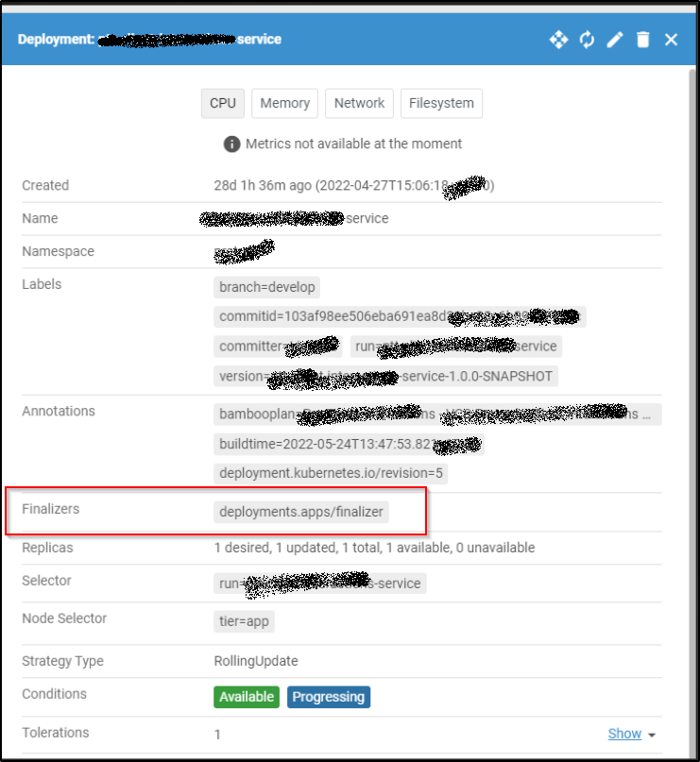Click the deployments.apps/finalizer badge
700x762 pixels.
point(302,512)
